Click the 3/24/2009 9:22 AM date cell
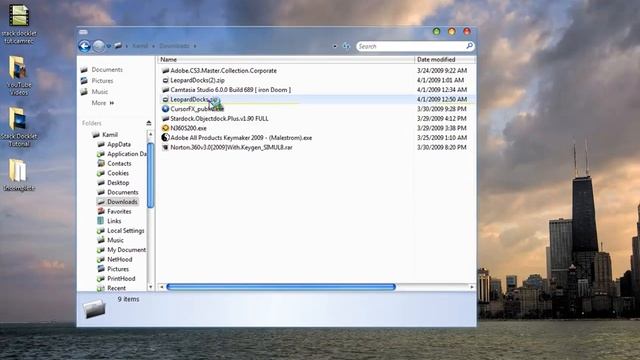Image resolution: width=640 pixels, height=360 pixels. click(x=442, y=71)
